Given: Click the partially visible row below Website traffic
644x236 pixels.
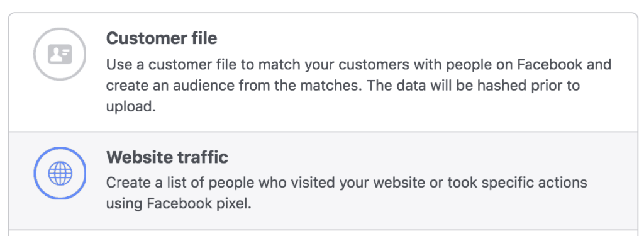Looking at the screenshot, I should pos(324,233).
